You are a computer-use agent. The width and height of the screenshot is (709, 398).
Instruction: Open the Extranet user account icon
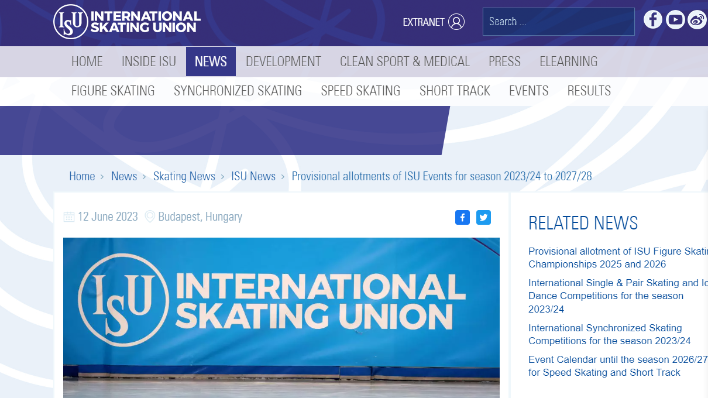456,22
